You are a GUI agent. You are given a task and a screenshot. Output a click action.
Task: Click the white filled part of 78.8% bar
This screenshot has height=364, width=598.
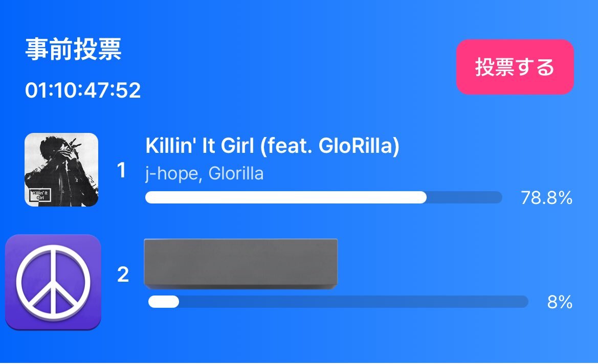click(x=285, y=197)
